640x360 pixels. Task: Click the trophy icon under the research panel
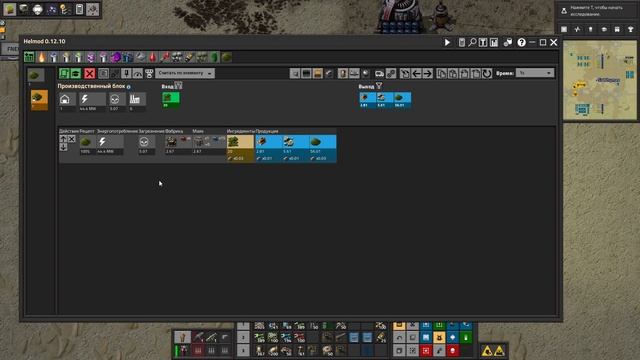pyautogui.click(x=631, y=29)
